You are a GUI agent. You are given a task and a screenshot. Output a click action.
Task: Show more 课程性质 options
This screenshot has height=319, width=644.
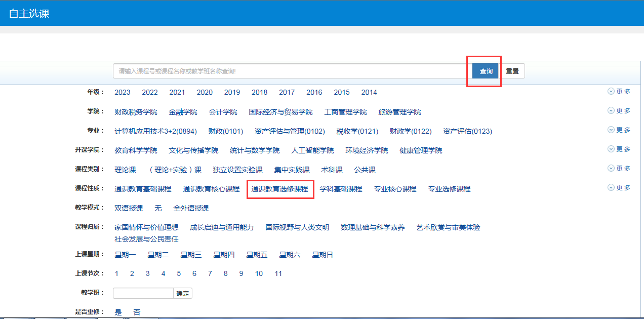619,188
